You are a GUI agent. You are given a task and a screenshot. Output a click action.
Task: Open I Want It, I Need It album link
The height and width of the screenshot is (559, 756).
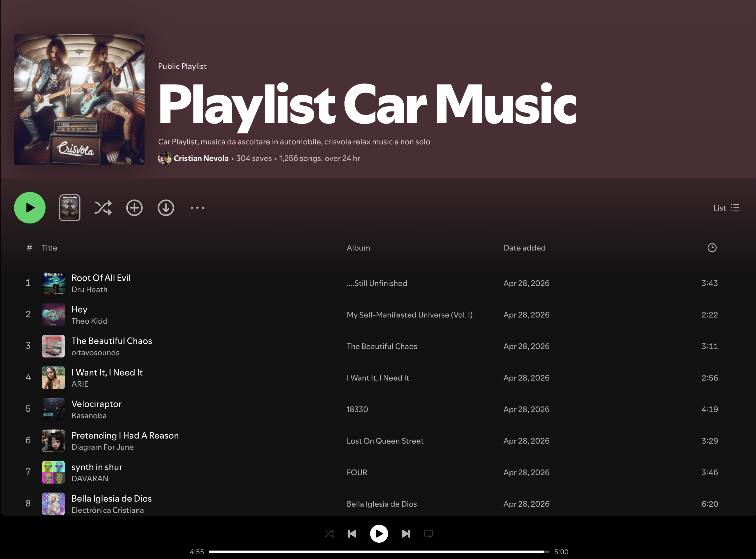point(378,378)
